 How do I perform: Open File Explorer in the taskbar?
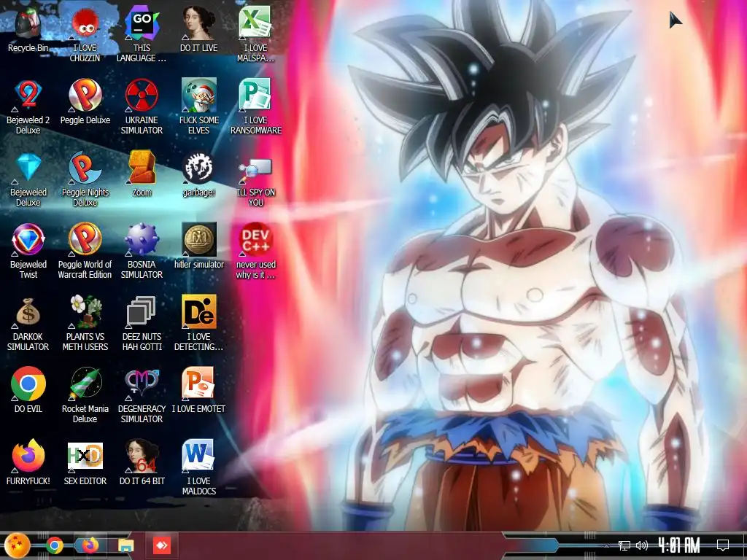125,546
